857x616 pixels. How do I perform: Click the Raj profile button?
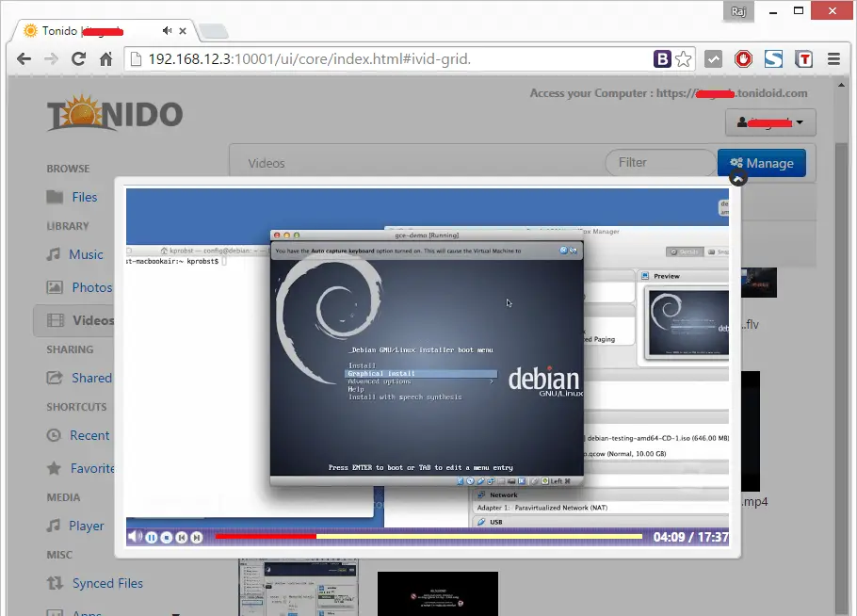point(738,11)
